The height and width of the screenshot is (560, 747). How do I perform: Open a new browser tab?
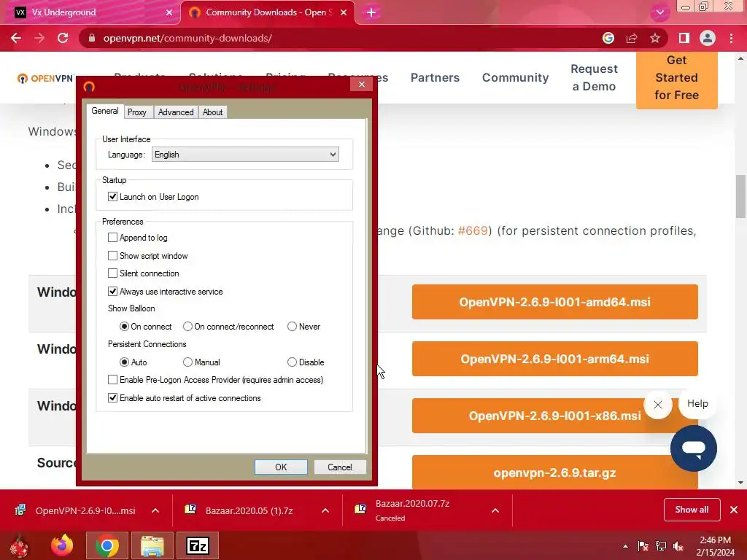pyautogui.click(x=371, y=12)
